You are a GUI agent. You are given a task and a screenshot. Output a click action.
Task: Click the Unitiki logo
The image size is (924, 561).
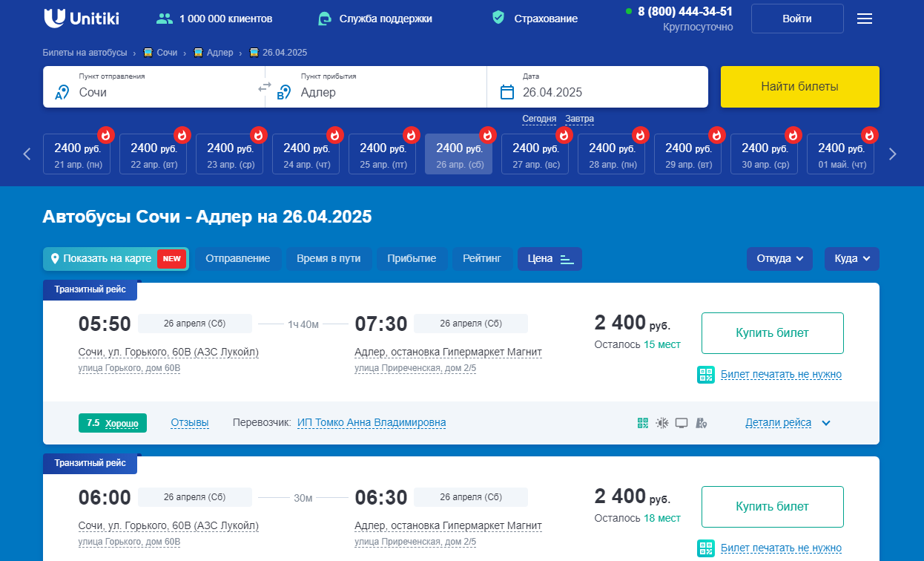[x=82, y=19]
